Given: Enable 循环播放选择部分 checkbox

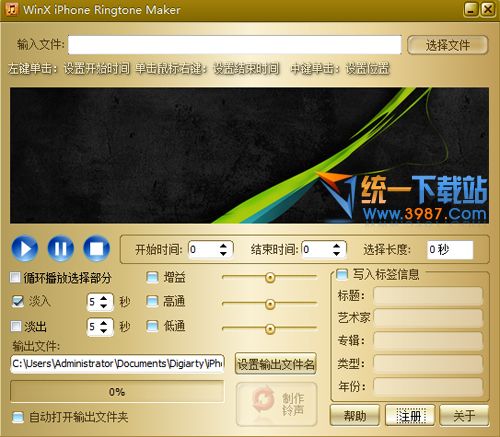Looking at the screenshot, I should point(15,277).
